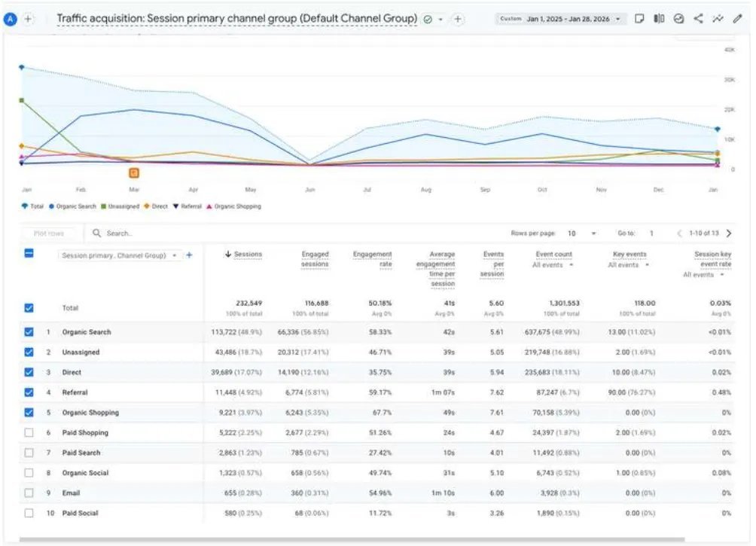Add a dimension with the plus icon
This screenshot has height=546, width=756.
[x=189, y=255]
